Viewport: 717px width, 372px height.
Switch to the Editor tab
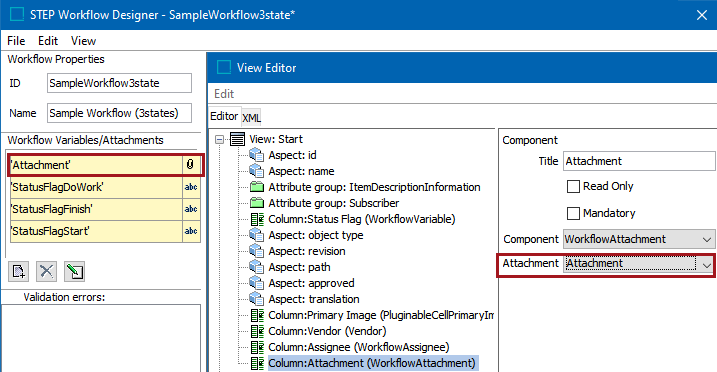224,117
